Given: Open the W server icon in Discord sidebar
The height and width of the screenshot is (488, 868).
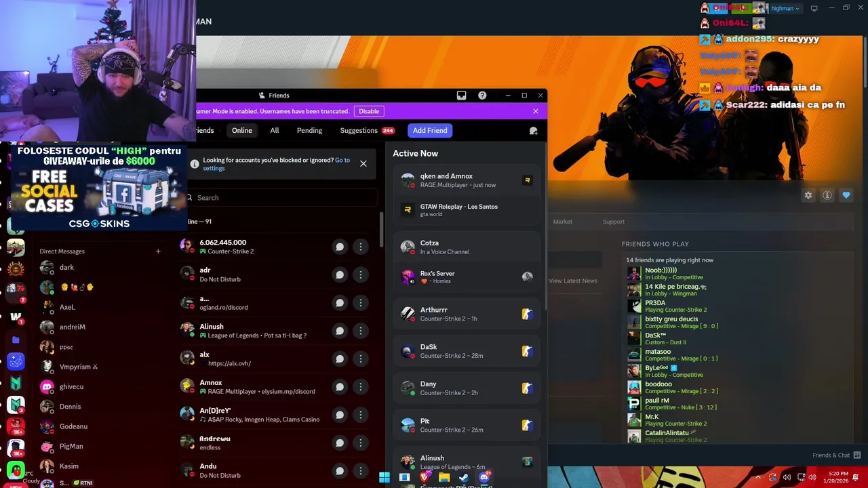Looking at the screenshot, I should click(16, 317).
